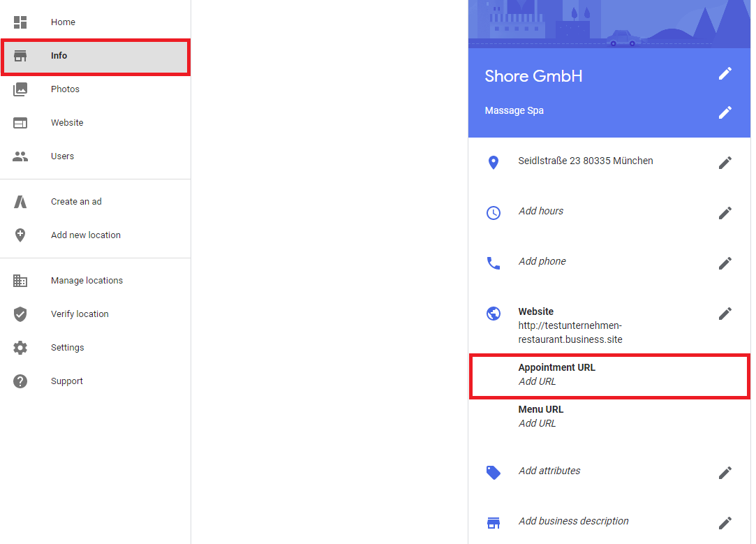Click the pencil icon beside Shore GmbH

(725, 73)
